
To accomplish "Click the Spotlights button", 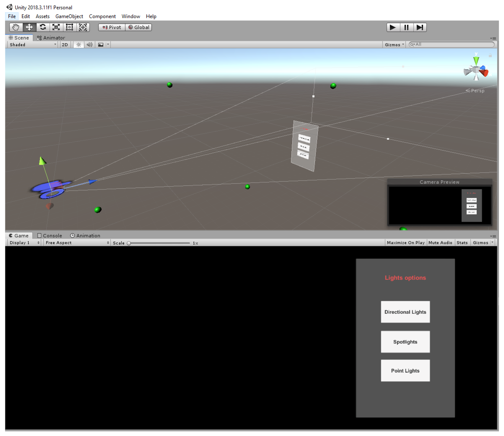I will coord(405,342).
